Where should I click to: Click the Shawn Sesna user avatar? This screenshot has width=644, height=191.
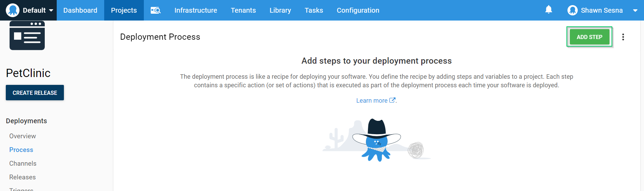[572, 10]
